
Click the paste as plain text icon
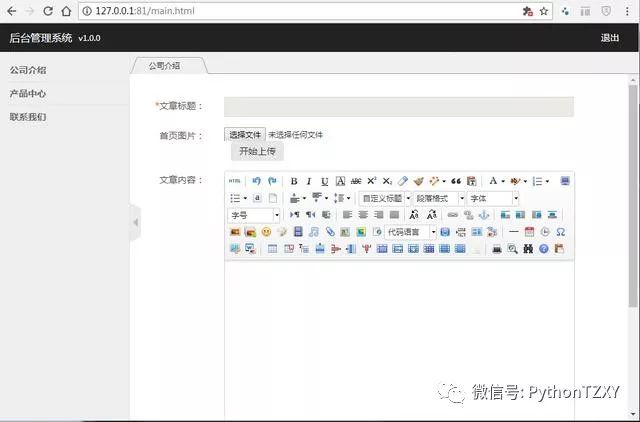(x=471, y=181)
